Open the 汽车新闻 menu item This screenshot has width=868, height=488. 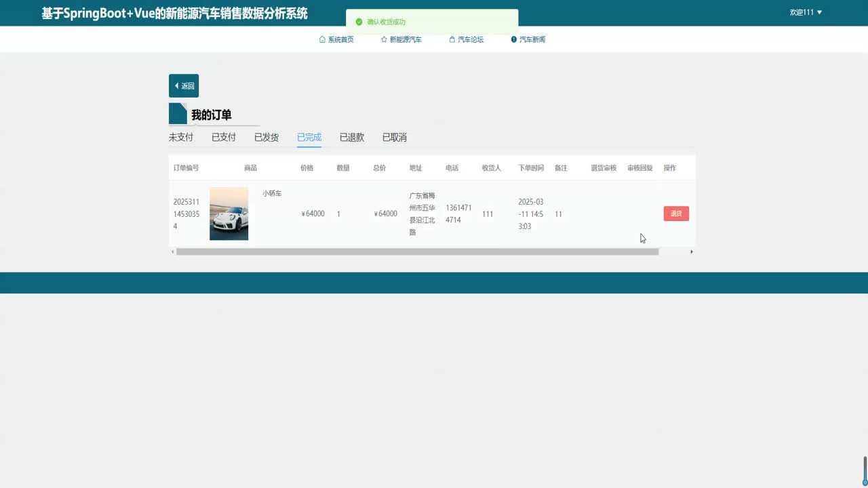coord(528,39)
